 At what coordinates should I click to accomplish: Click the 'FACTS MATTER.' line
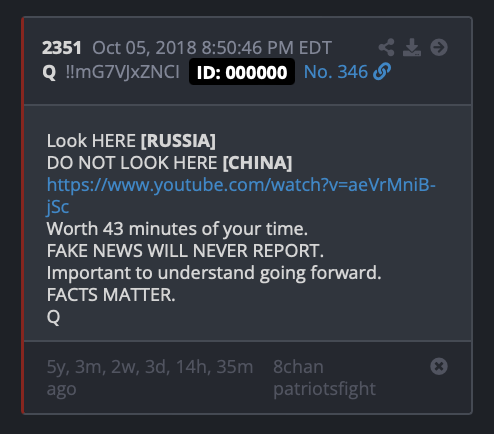111,295
